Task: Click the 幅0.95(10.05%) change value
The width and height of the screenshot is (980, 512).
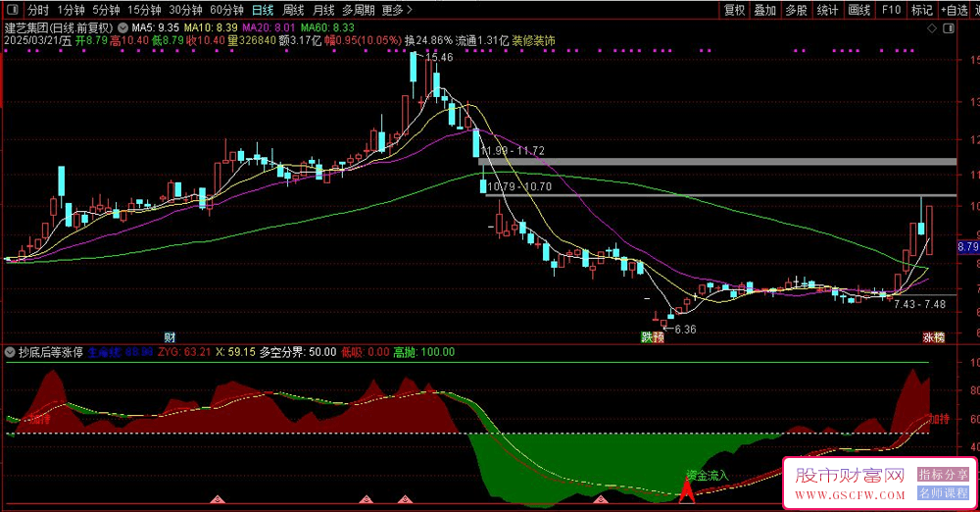Action: pos(362,40)
